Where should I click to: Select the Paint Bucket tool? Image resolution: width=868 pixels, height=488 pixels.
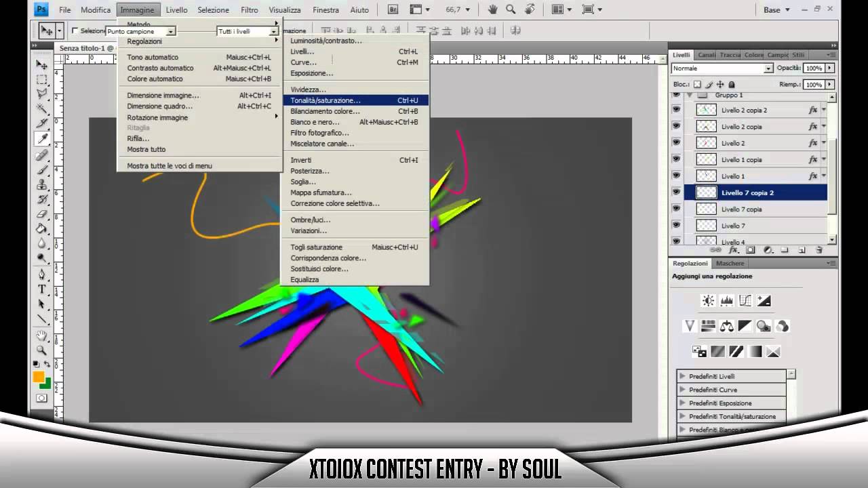[42, 228]
